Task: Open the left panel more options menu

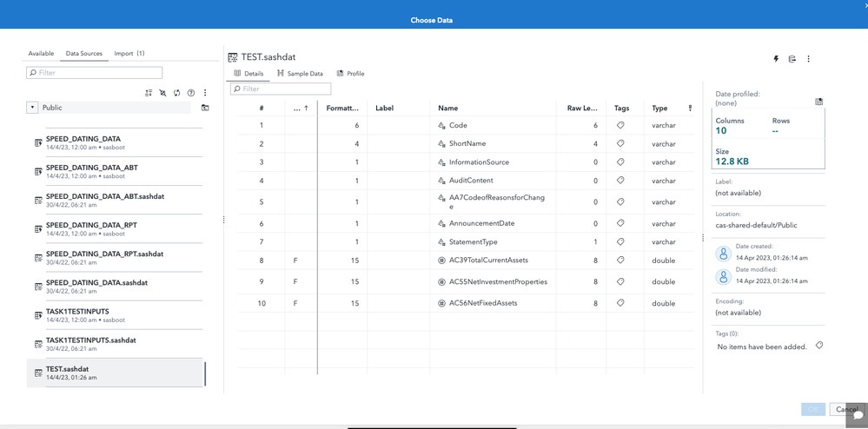Action: (x=205, y=93)
